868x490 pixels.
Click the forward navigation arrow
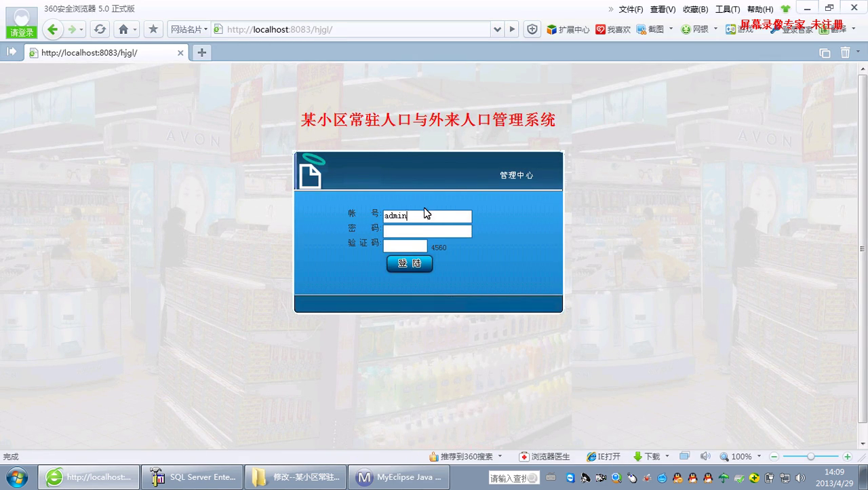coord(72,29)
